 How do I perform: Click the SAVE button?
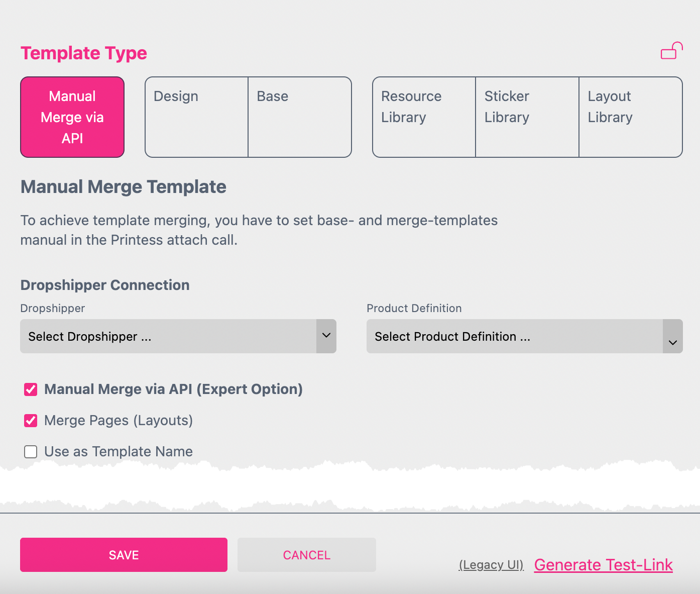(x=124, y=555)
